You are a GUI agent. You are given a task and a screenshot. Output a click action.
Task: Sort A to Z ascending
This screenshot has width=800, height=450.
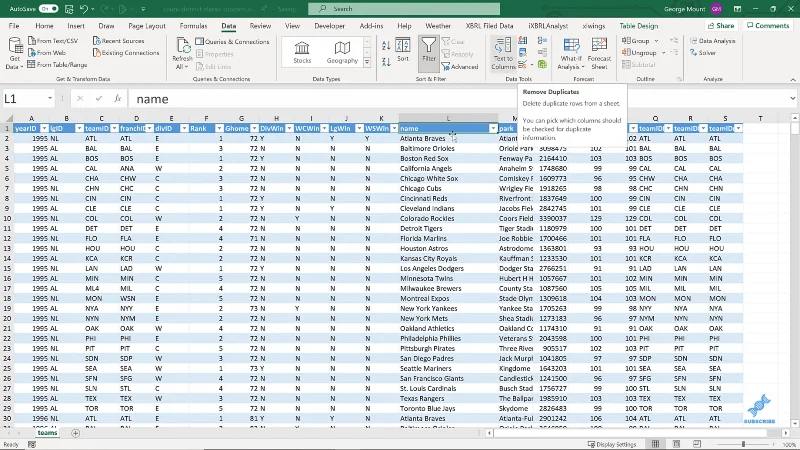point(386,45)
